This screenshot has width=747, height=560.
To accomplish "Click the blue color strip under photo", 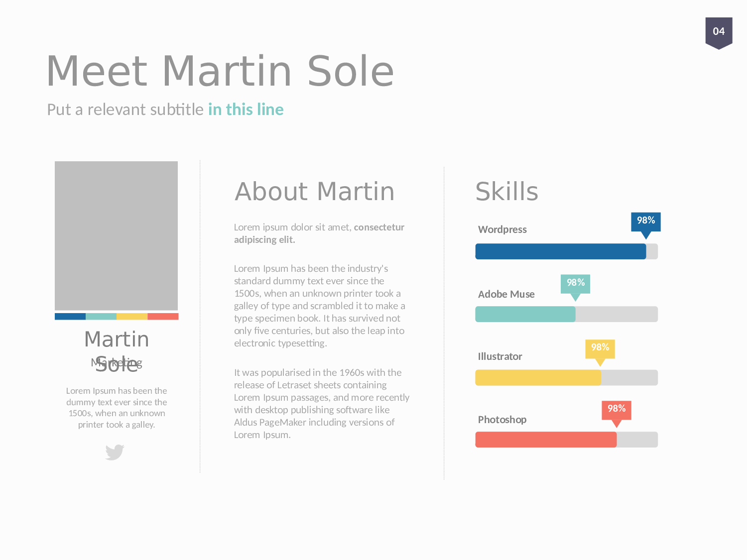I will pyautogui.click(x=70, y=317).
